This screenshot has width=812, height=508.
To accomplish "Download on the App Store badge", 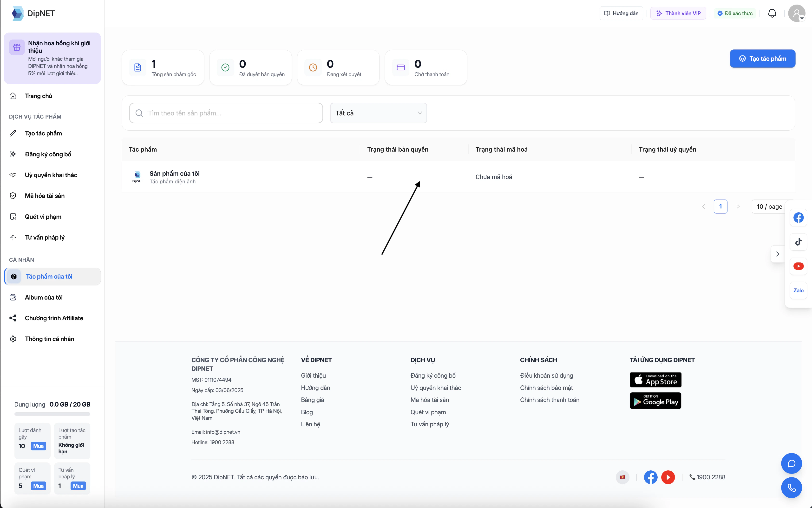I will (x=655, y=380).
